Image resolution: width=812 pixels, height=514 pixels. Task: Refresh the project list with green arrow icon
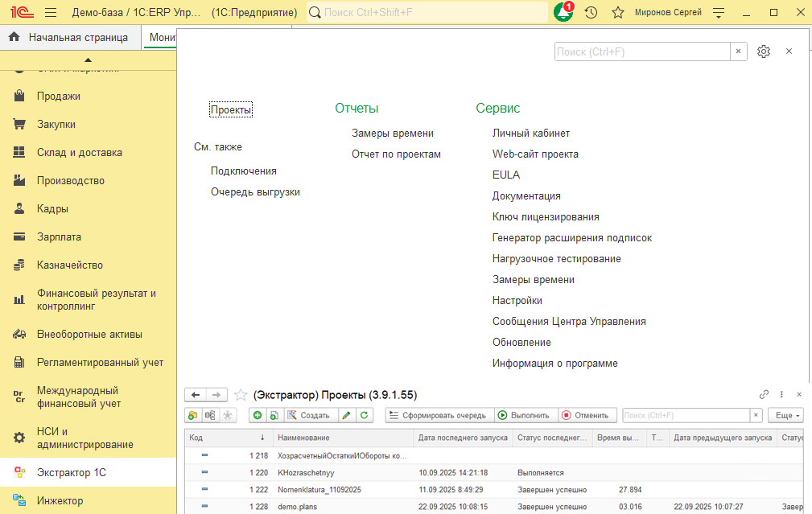coord(364,415)
